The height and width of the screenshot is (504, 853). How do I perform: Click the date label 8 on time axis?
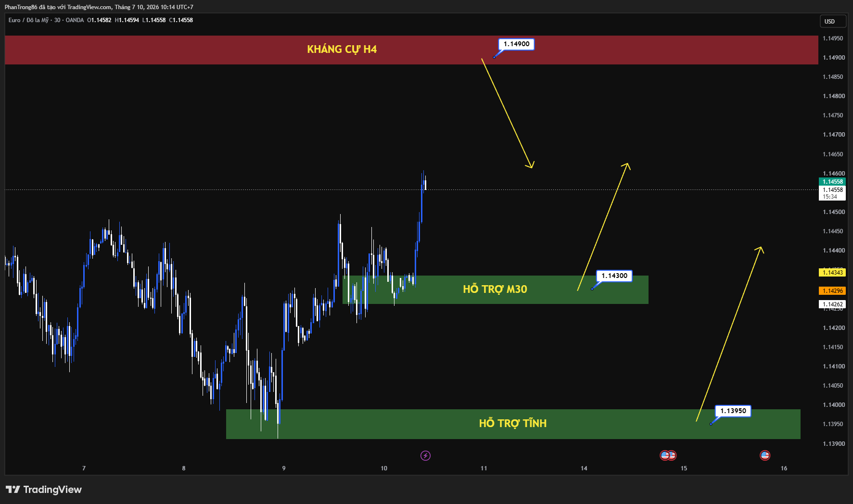(184, 468)
